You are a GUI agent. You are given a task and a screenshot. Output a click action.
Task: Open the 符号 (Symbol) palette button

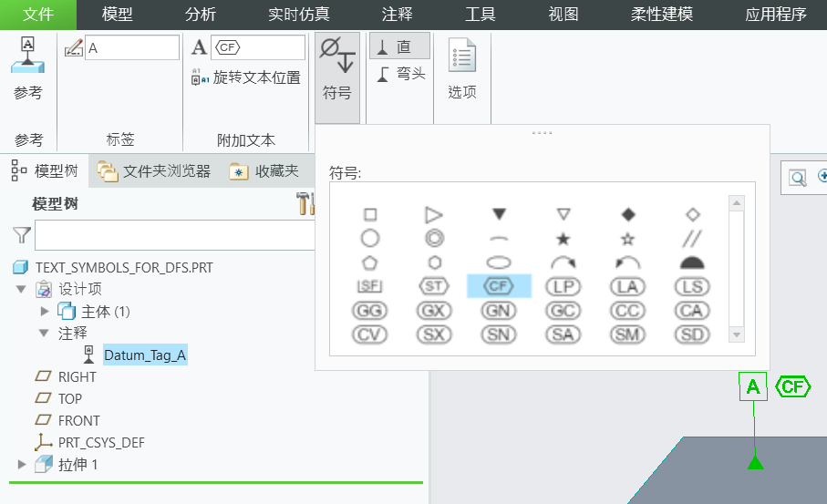336,68
